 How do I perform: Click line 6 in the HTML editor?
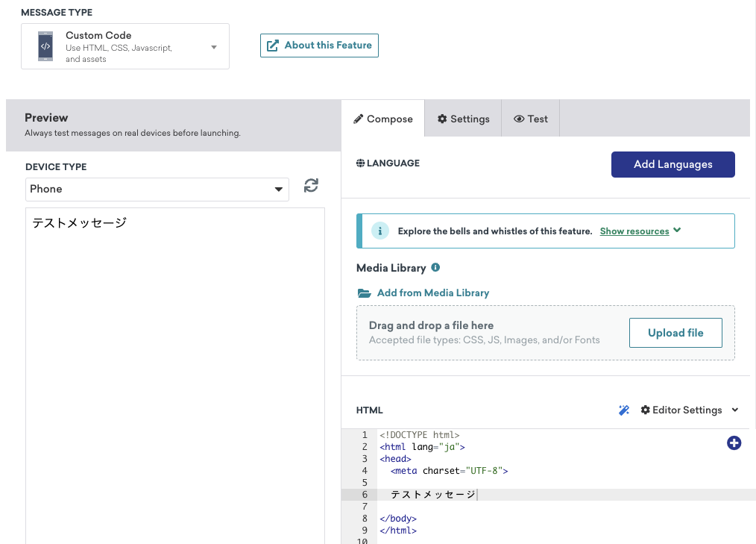pos(522,494)
